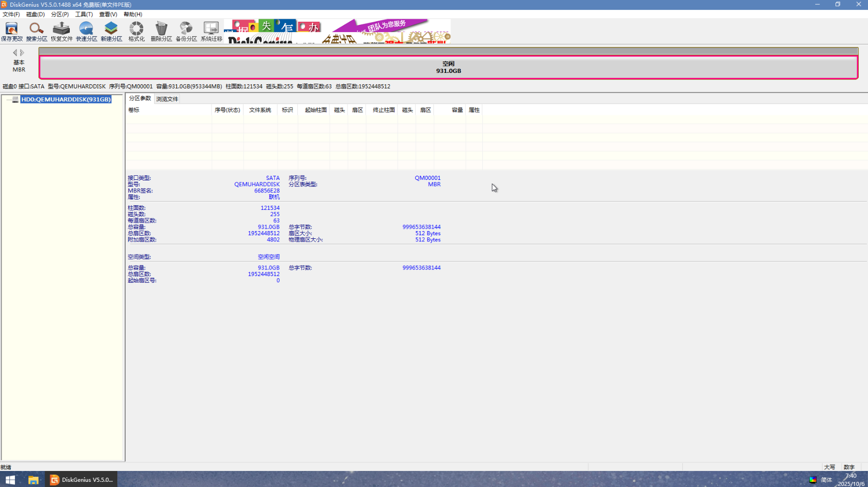Viewport: 868px width, 487px height.
Task: Select the Partition Parameters (分区参数) tab
Action: [x=140, y=98]
